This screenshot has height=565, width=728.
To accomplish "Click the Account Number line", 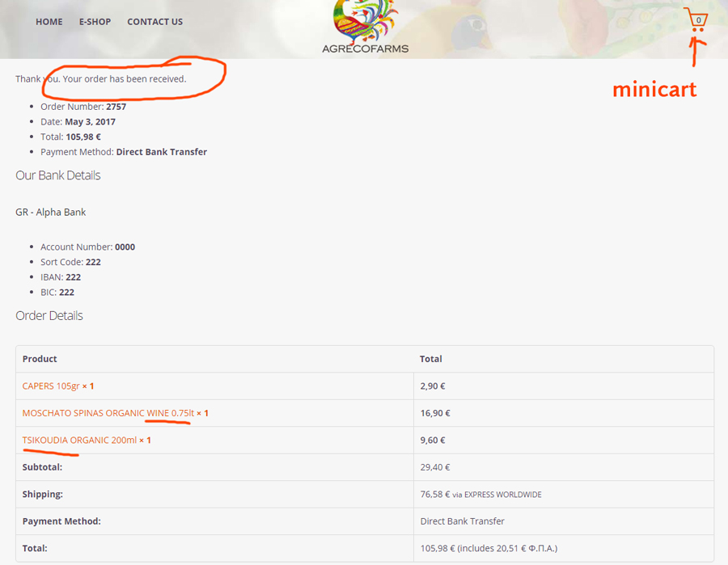I will coord(87,247).
